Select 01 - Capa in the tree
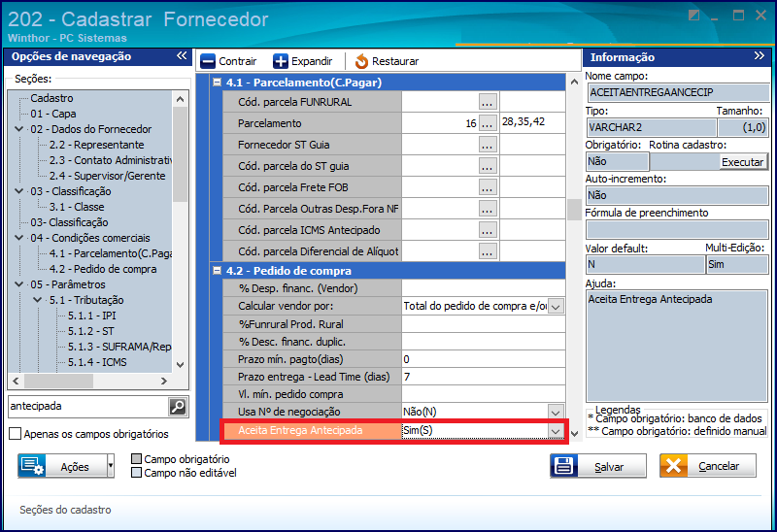 coord(53,114)
